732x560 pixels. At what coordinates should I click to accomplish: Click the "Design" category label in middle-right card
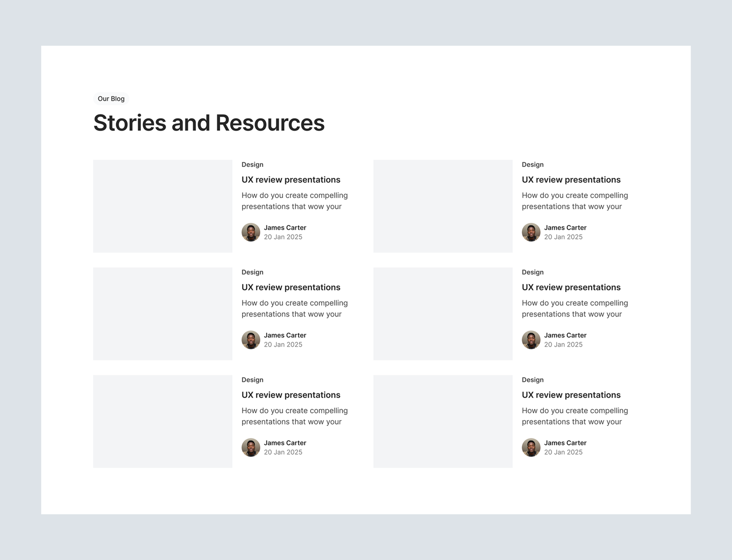click(x=533, y=272)
